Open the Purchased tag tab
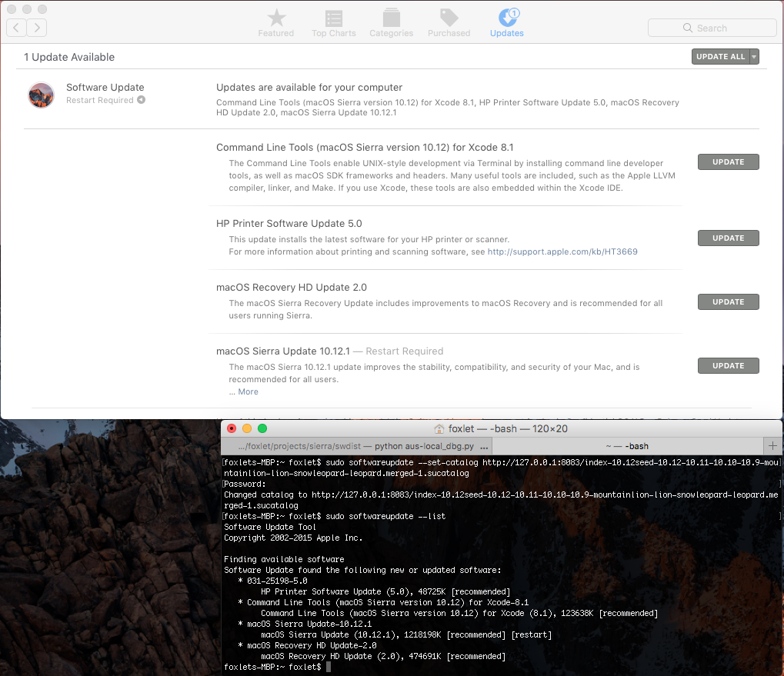This screenshot has height=676, width=784. click(449, 24)
